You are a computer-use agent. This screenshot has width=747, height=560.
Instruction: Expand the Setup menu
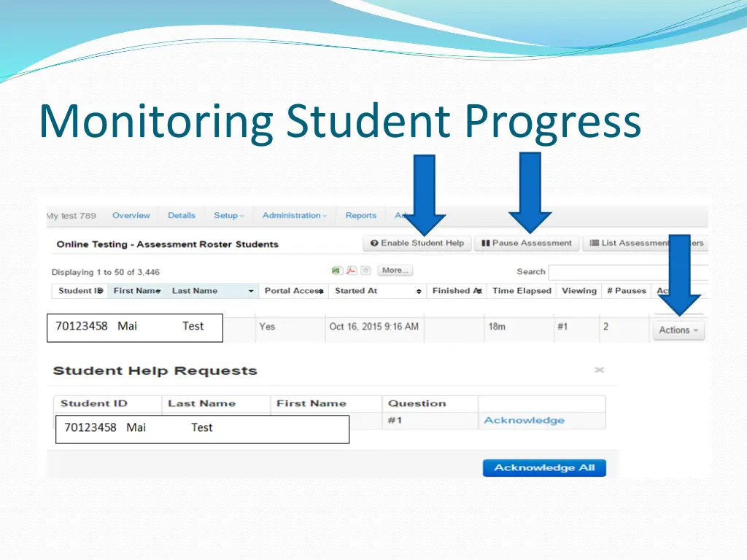point(228,215)
